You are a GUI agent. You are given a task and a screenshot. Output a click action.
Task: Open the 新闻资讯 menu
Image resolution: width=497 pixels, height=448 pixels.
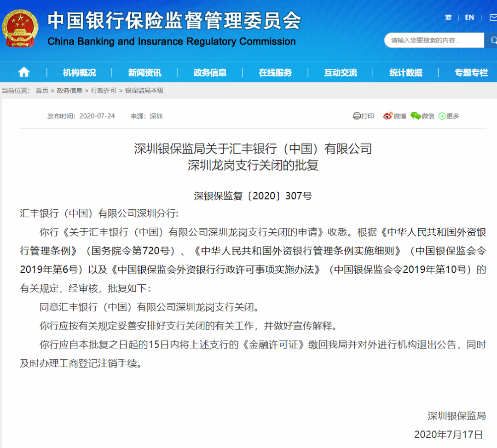144,73
